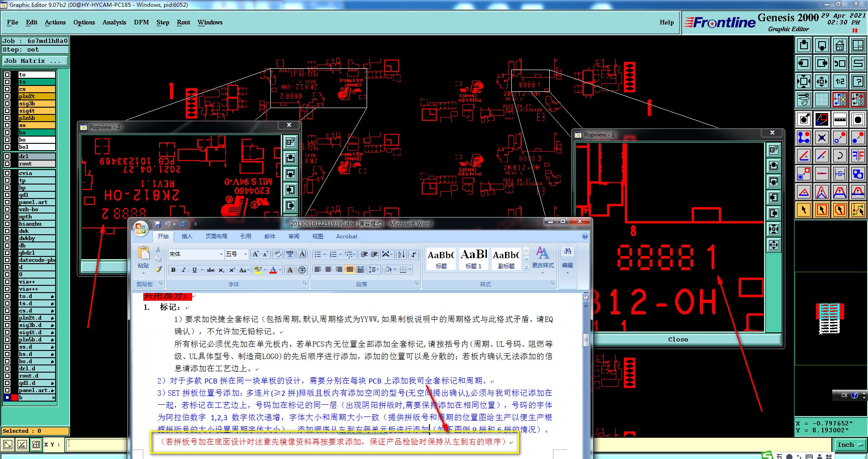Open the borders dropdown arrow in Word
Image resolution: width=868 pixels, height=459 pixels.
coord(410,270)
